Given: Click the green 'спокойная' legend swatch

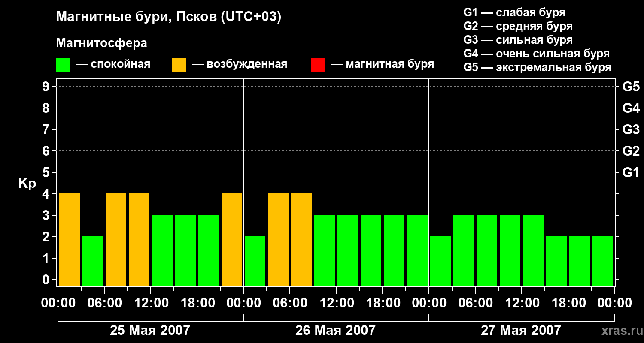Looking at the screenshot, I should click(x=63, y=65).
